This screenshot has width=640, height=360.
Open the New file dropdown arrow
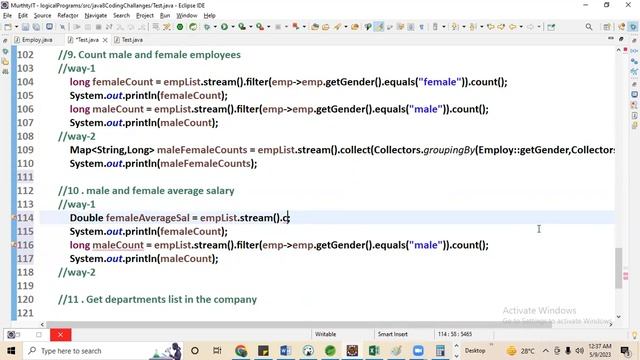tap(16, 27)
